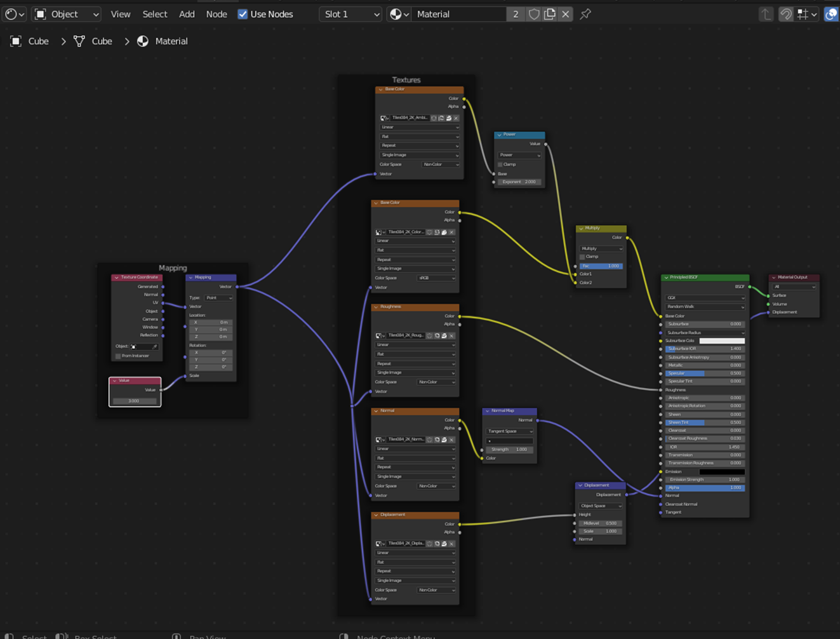The height and width of the screenshot is (639, 840).
Task: Click the black Emission color swatch
Action: pos(722,472)
